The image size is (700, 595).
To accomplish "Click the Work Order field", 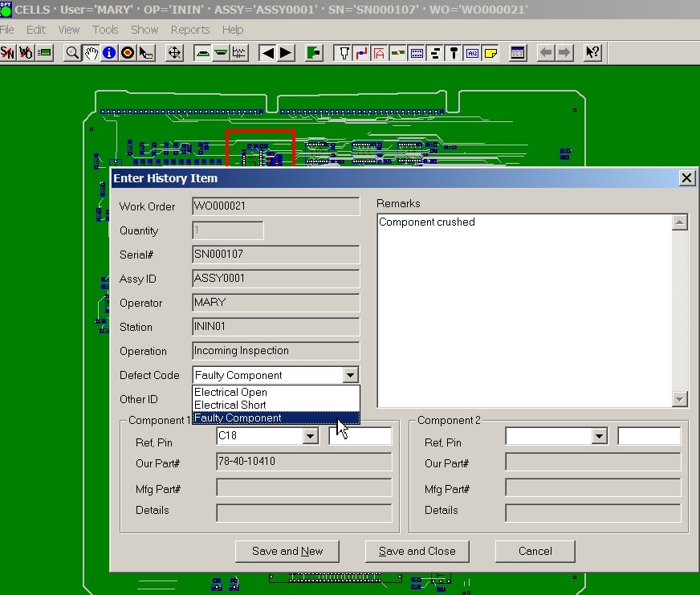I will tap(276, 206).
